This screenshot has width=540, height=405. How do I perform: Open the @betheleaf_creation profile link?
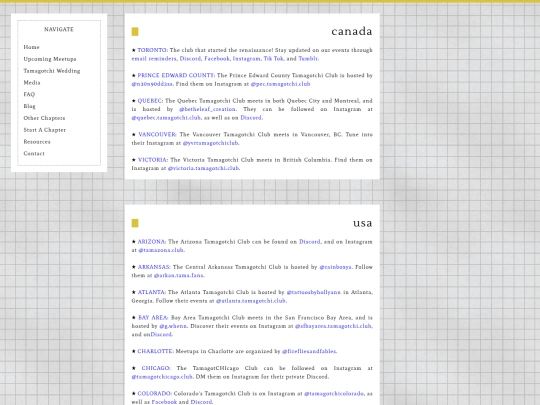coord(207,109)
